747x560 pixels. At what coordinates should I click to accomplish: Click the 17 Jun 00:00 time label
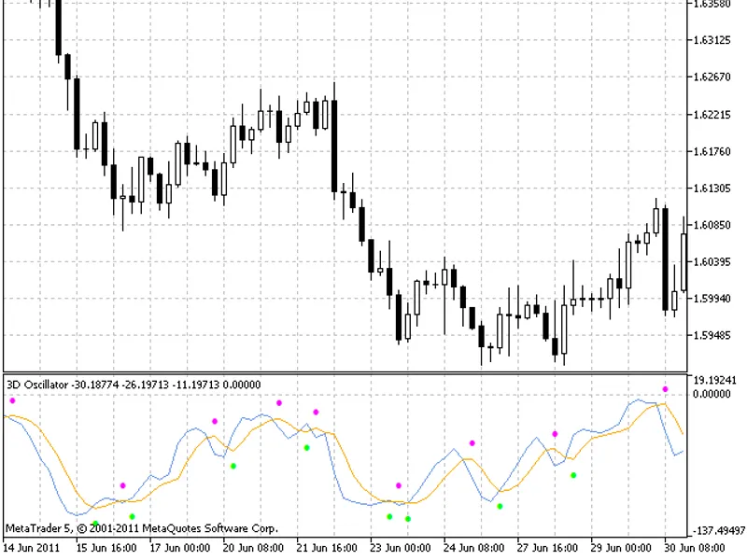179,548
